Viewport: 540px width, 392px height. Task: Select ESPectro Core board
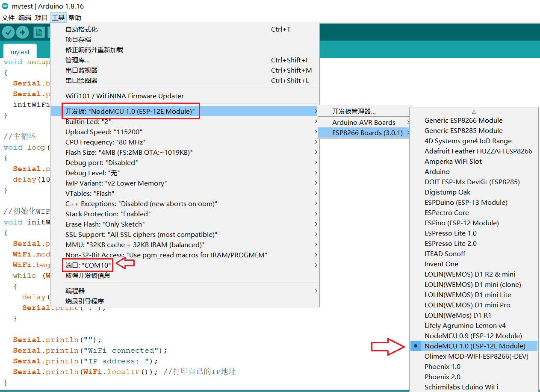(x=475, y=213)
